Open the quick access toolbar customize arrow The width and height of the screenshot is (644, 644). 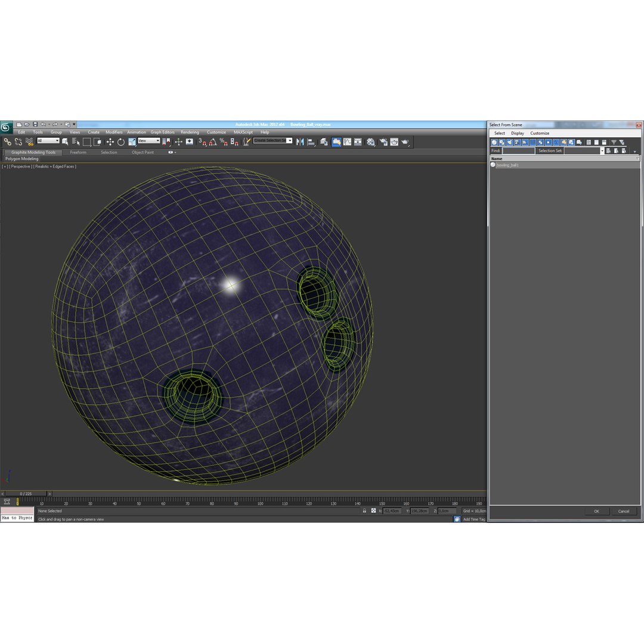[x=75, y=125]
